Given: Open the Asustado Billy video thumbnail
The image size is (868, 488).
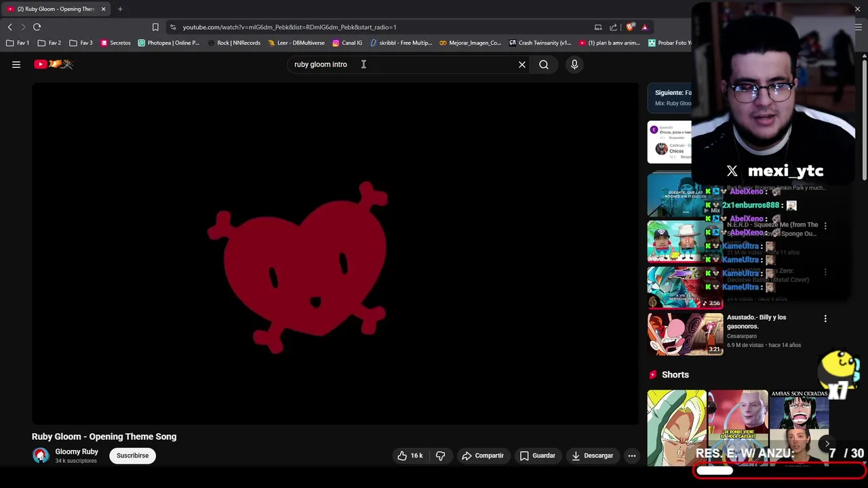Looking at the screenshot, I should pos(685,333).
